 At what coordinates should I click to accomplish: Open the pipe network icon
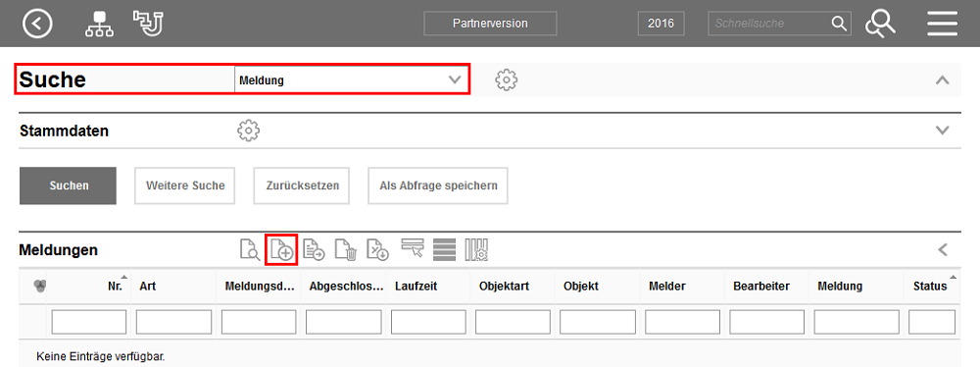148,24
